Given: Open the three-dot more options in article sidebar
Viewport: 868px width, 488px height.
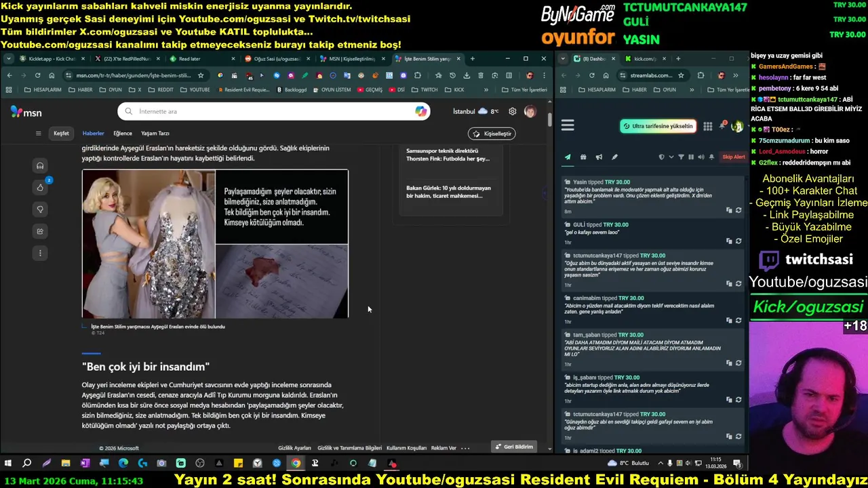Looking at the screenshot, I should (40, 253).
